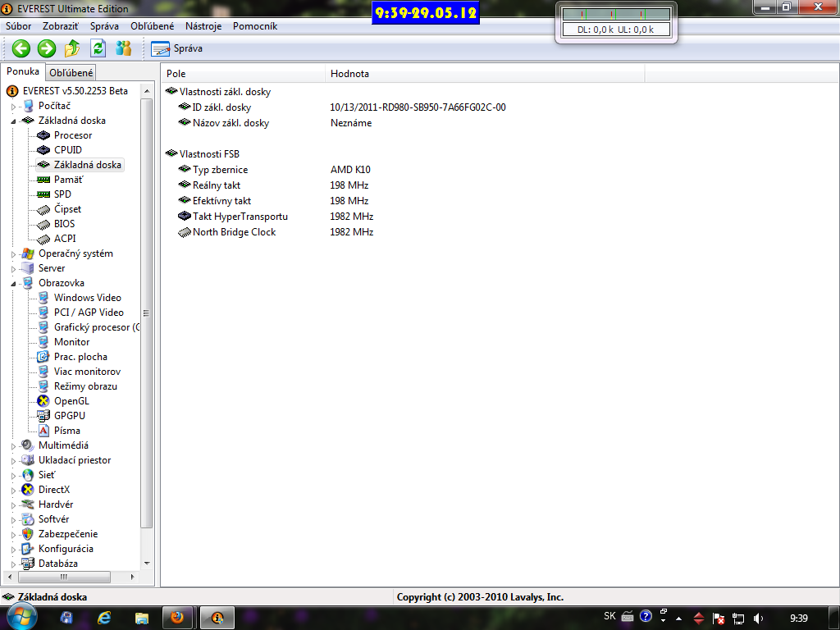
Task: Click the EVEREST taskbar button
Action: 217,619
